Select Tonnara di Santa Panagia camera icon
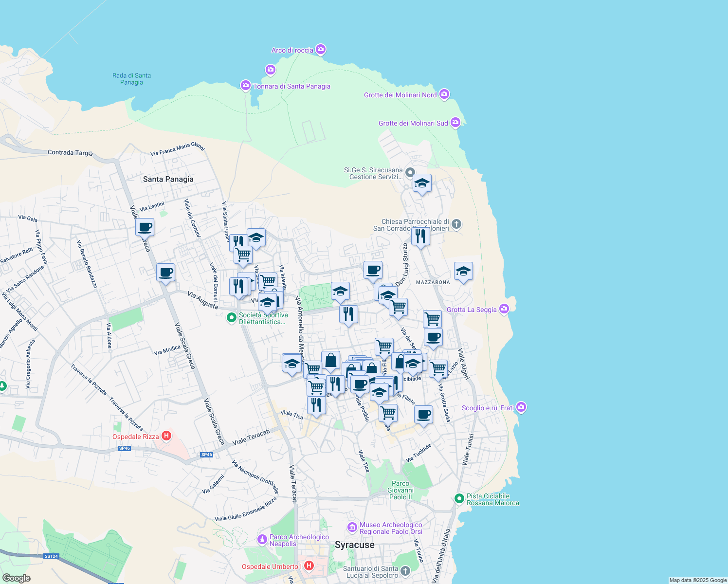 (246, 86)
